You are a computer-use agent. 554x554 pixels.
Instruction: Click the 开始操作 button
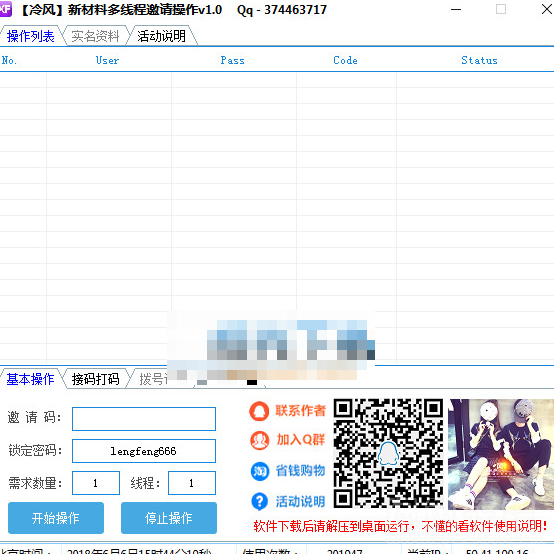coord(56,518)
